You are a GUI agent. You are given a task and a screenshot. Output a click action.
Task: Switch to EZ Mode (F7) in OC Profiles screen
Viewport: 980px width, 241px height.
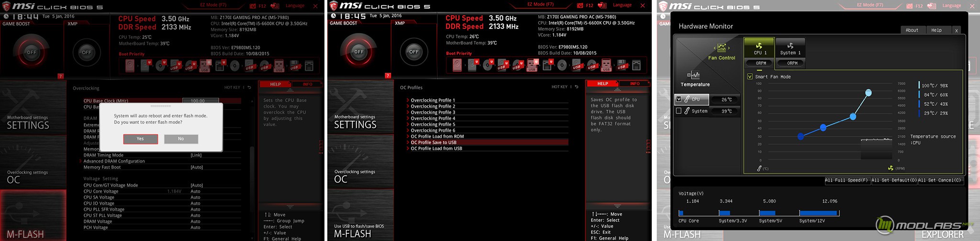(540, 4)
